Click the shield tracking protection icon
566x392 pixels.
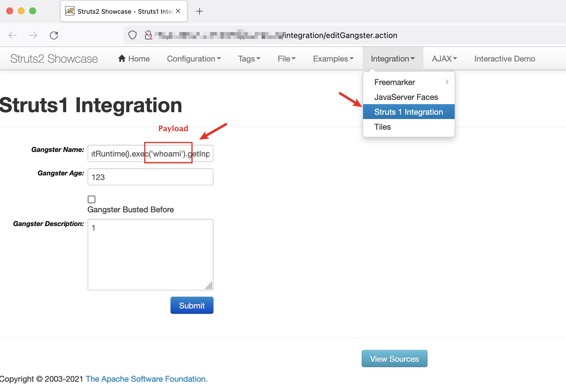click(x=132, y=35)
